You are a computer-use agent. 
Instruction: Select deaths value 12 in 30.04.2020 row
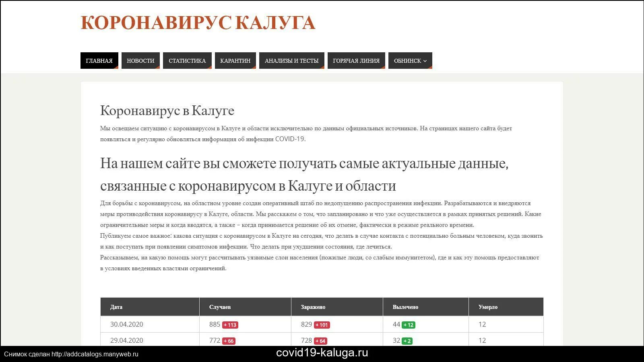pyautogui.click(x=482, y=324)
